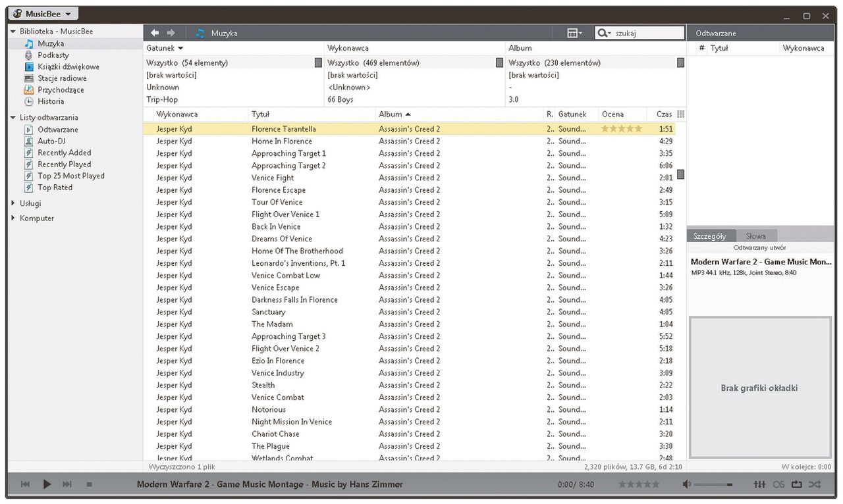
Task: Open the equalizer icon in player bar
Action: 760,484
